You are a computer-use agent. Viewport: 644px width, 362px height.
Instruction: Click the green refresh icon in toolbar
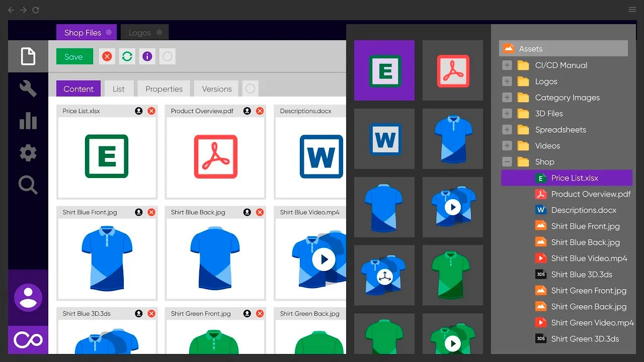pyautogui.click(x=127, y=57)
